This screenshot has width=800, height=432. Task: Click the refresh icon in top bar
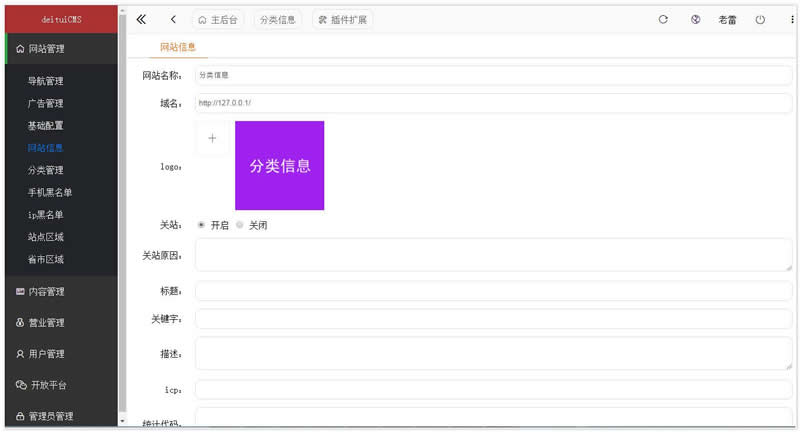click(x=663, y=19)
